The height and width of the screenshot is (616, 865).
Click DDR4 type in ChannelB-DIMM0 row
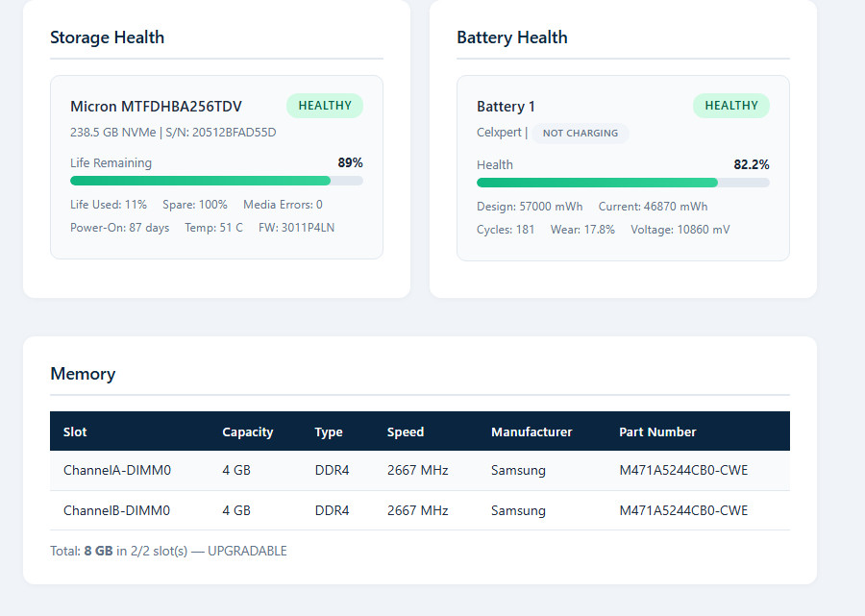333,510
